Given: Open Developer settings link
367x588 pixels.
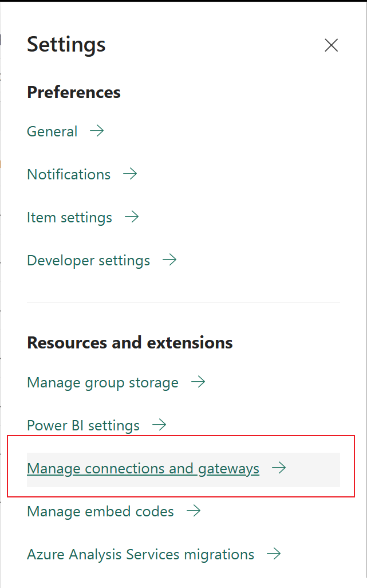Looking at the screenshot, I should point(88,260).
